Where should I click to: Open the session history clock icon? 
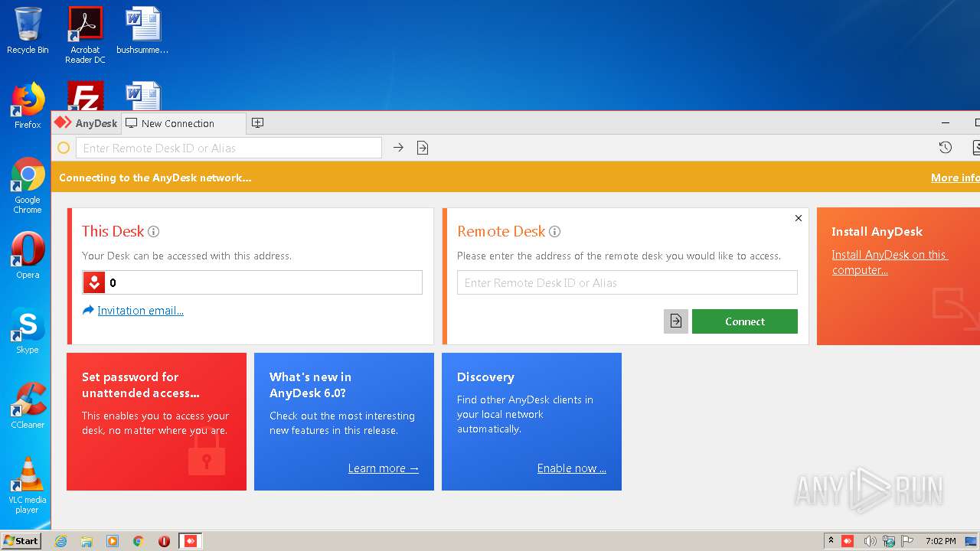coord(946,148)
